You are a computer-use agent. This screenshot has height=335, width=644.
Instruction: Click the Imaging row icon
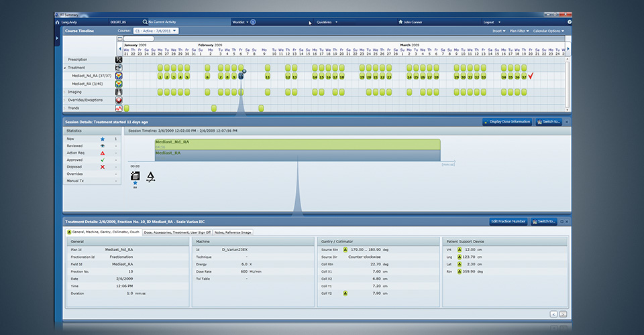119,92
